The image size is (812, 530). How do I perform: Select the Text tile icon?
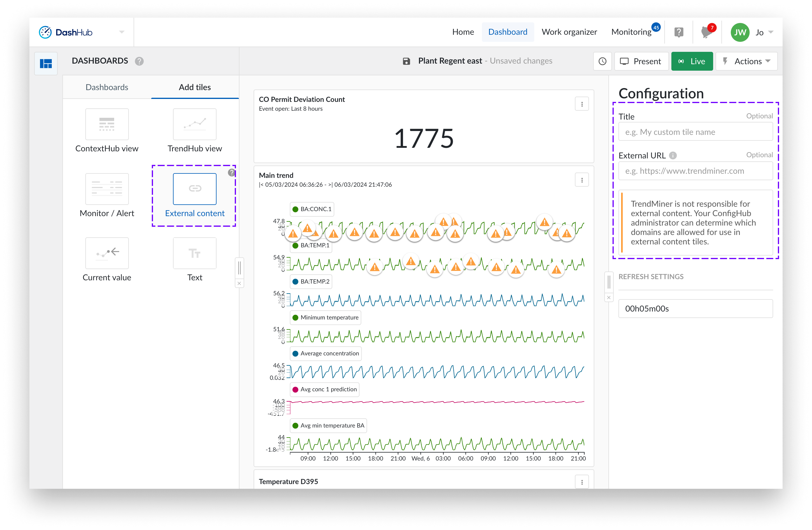(194, 253)
